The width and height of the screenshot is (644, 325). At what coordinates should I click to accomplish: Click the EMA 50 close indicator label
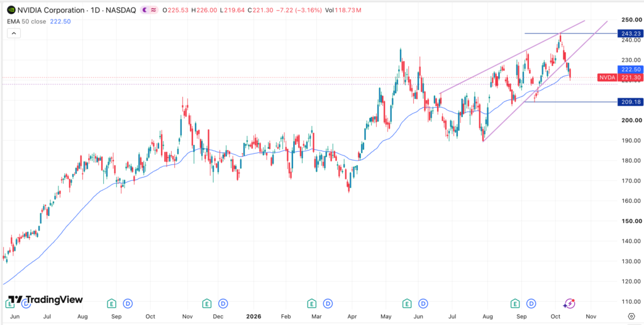[27, 21]
